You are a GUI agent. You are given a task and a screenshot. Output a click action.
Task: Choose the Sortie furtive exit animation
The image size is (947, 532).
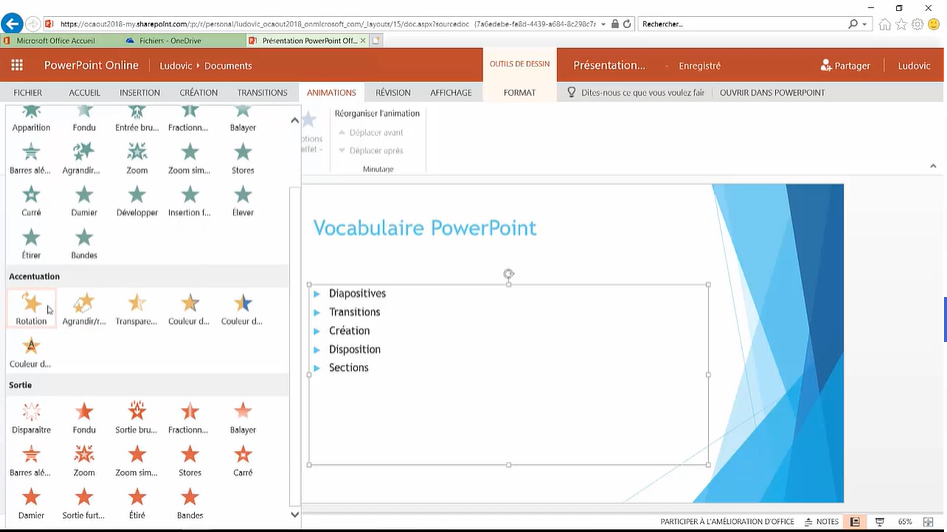click(84, 504)
